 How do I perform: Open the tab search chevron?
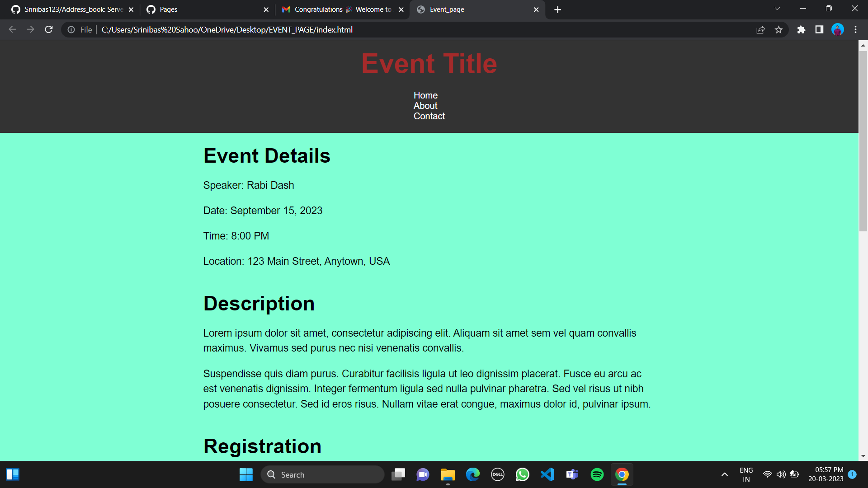tap(777, 8)
